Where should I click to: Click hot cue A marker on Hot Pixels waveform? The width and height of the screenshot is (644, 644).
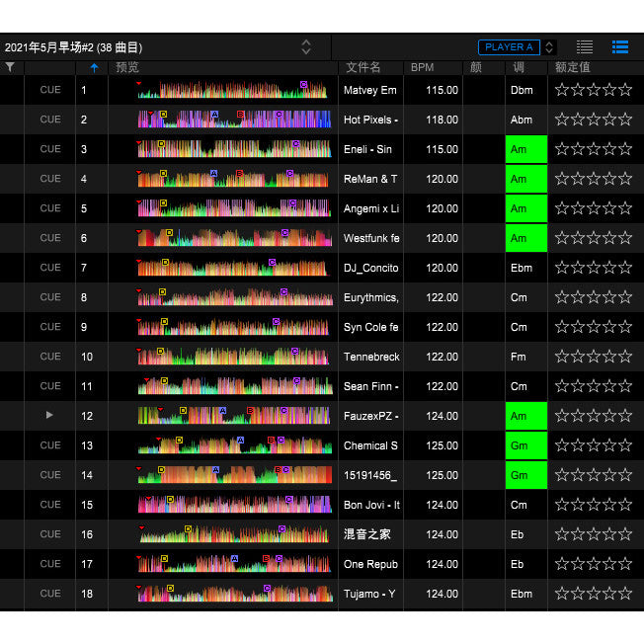(x=214, y=115)
